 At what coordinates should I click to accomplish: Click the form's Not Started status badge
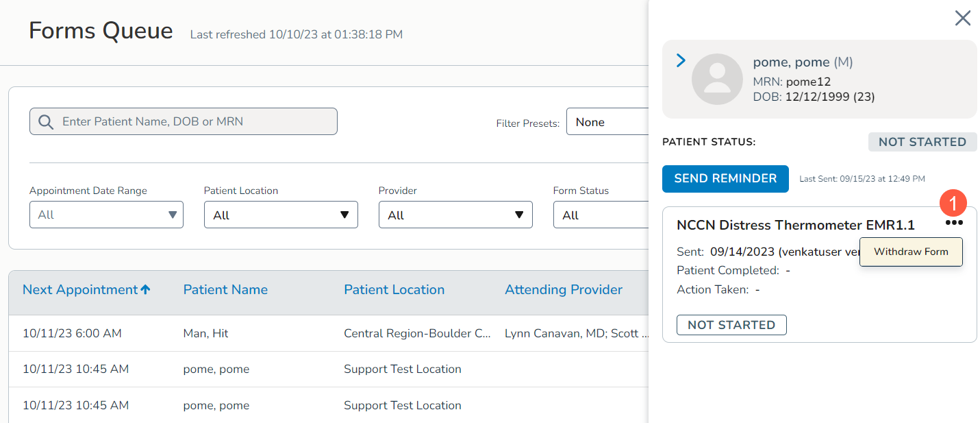[x=731, y=325]
